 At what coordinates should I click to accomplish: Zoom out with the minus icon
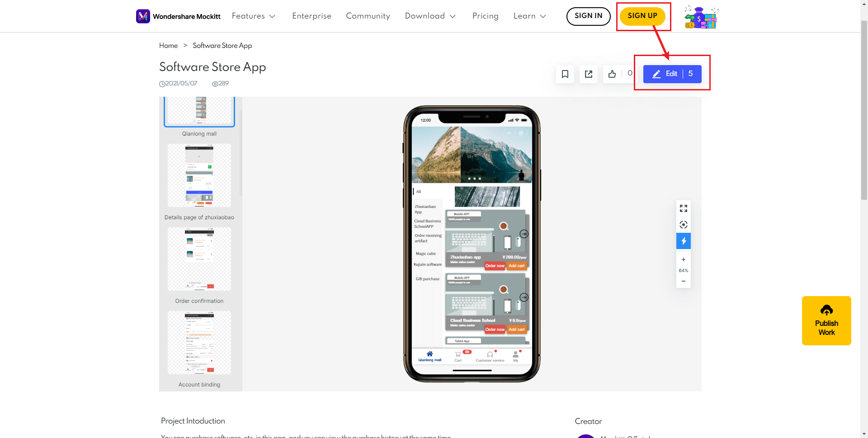pos(684,281)
